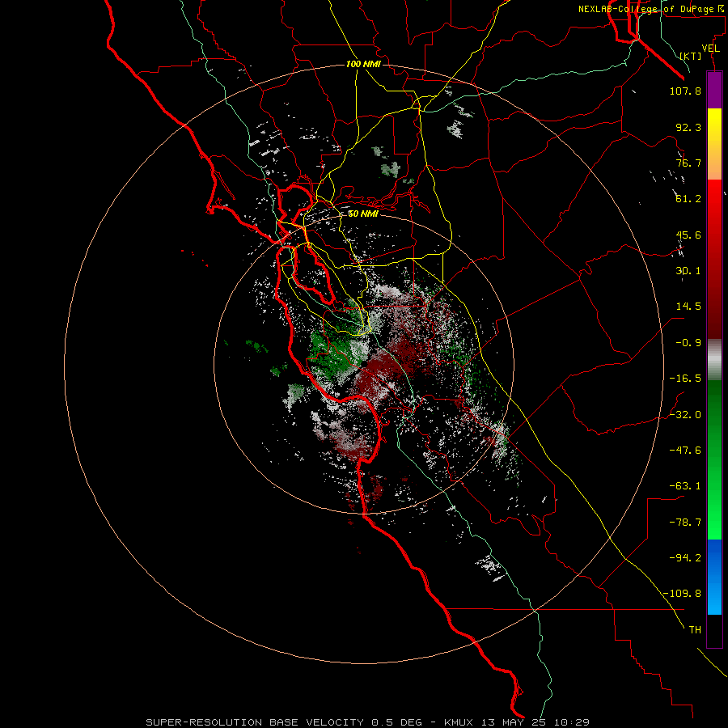The height and width of the screenshot is (728, 728).
Task: Click the TH threshold label
Action: (695, 630)
